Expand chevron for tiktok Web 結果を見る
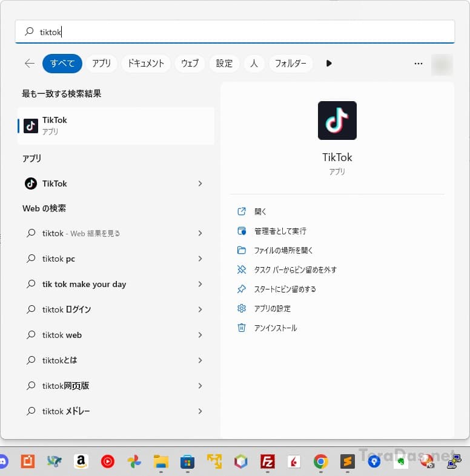This screenshot has height=476, width=470. (200, 233)
